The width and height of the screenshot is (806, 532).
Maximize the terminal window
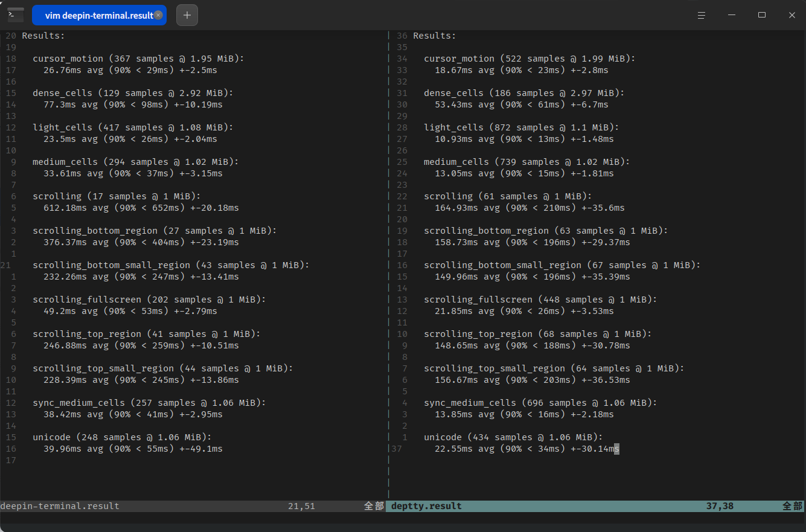pyautogui.click(x=762, y=15)
